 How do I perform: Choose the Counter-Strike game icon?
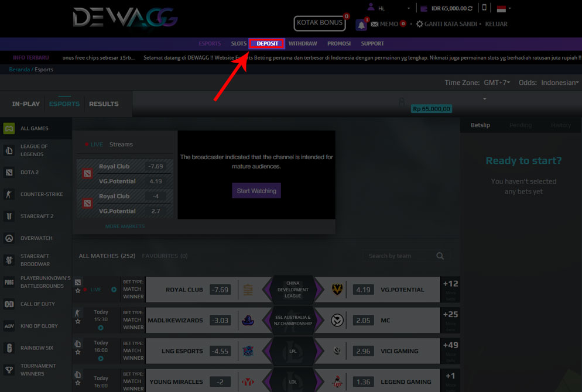point(9,194)
